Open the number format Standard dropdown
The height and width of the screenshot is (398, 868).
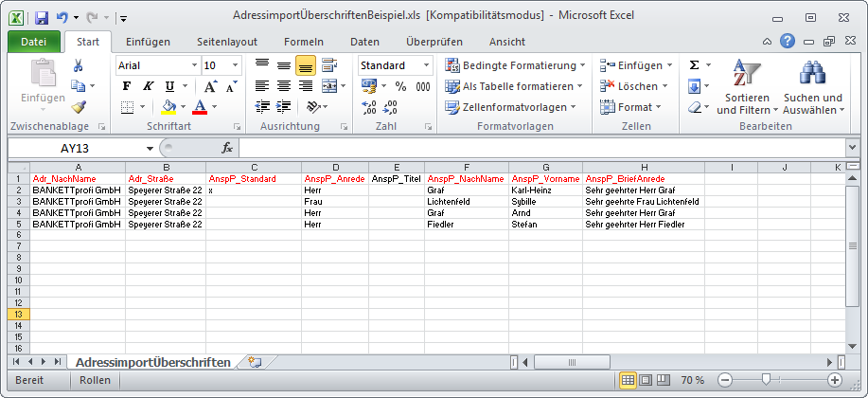[426, 65]
